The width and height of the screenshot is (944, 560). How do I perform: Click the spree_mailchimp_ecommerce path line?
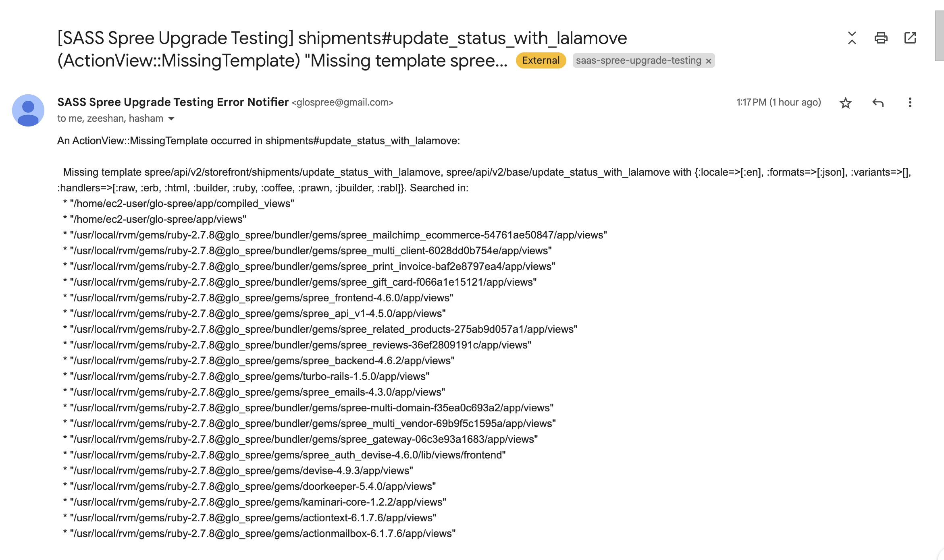335,235
